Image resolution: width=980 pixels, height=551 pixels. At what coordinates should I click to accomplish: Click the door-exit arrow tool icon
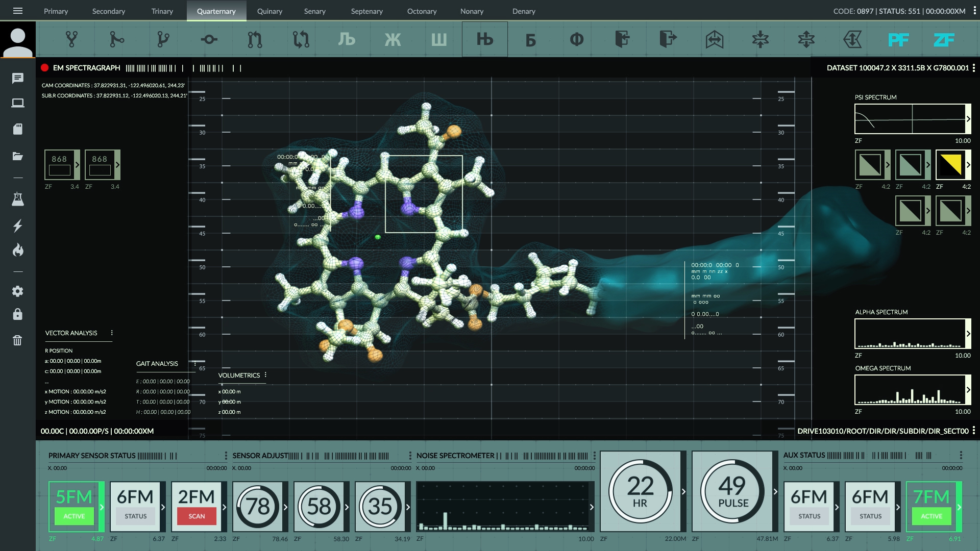coord(668,39)
